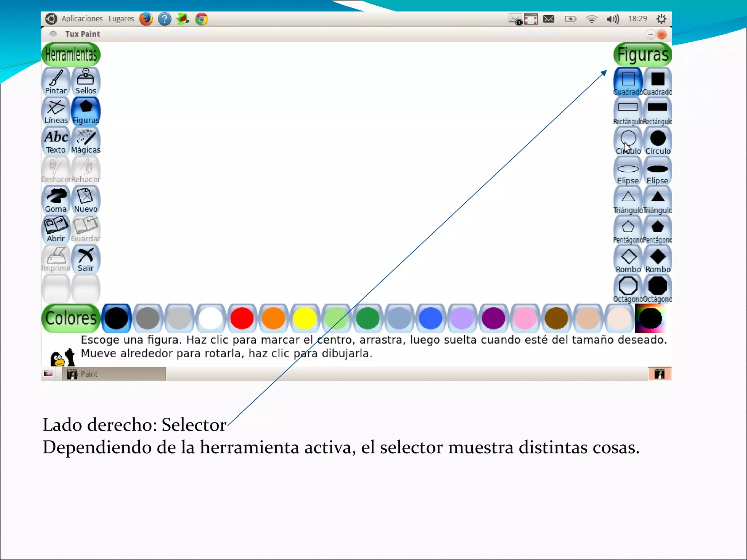747x560 pixels.
Task: Click the Tux Paint taskbar entry
Action: pos(114,374)
